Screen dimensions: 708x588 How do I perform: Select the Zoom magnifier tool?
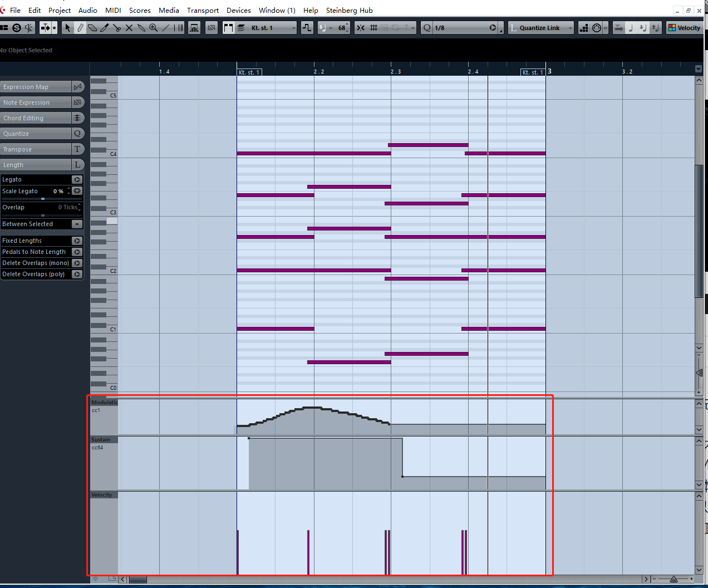coord(154,27)
